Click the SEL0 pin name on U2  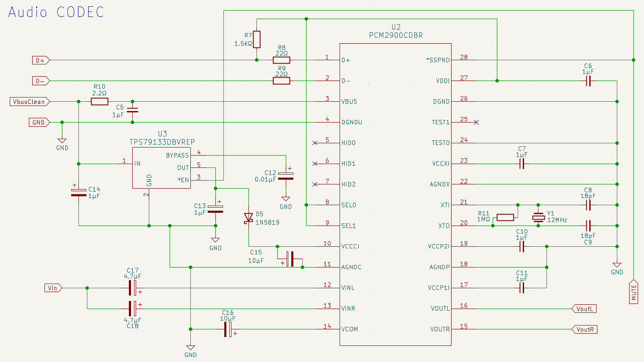[349, 205]
